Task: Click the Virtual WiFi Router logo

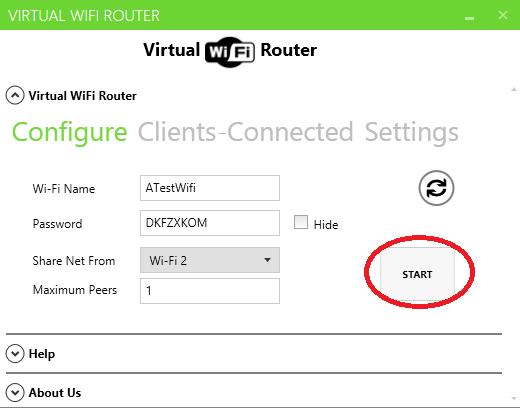Action: pyautogui.click(x=230, y=51)
